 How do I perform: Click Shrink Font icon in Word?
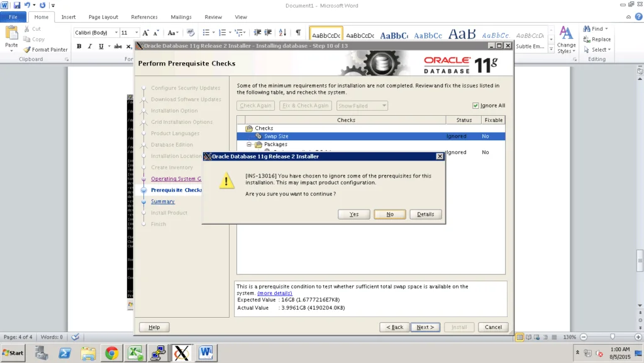[x=156, y=33]
